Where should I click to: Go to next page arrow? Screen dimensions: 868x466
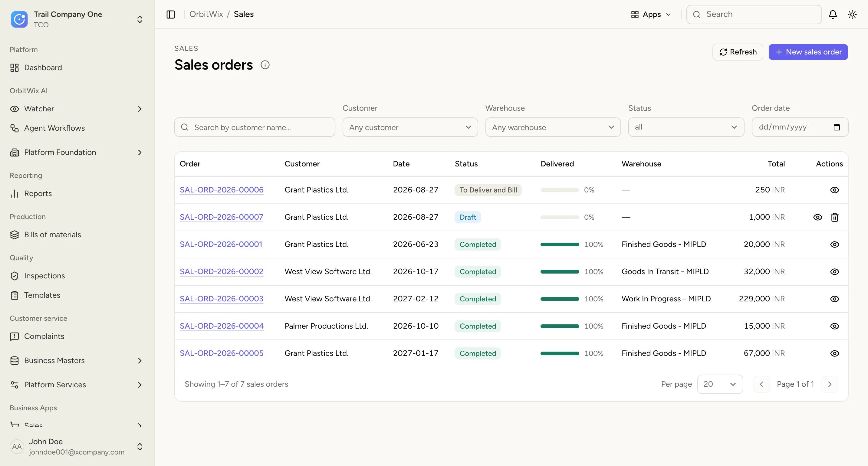(x=830, y=384)
